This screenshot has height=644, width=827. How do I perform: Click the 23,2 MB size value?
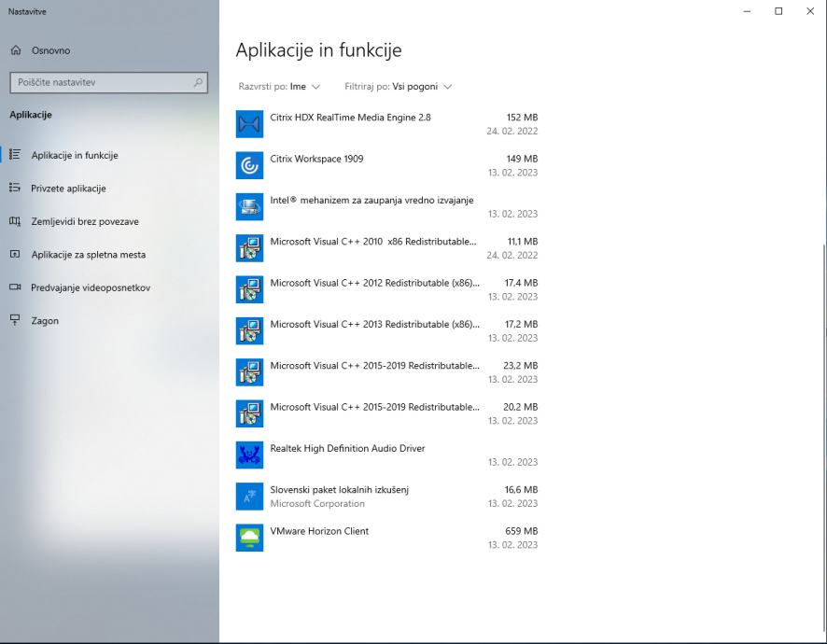(521, 366)
